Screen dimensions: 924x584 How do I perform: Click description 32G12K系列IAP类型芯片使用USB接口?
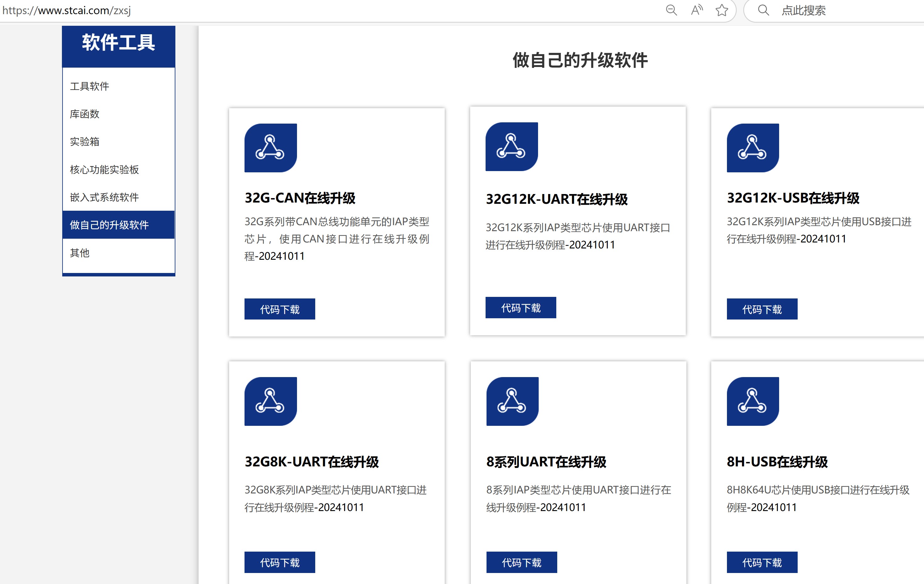pyautogui.click(x=819, y=230)
